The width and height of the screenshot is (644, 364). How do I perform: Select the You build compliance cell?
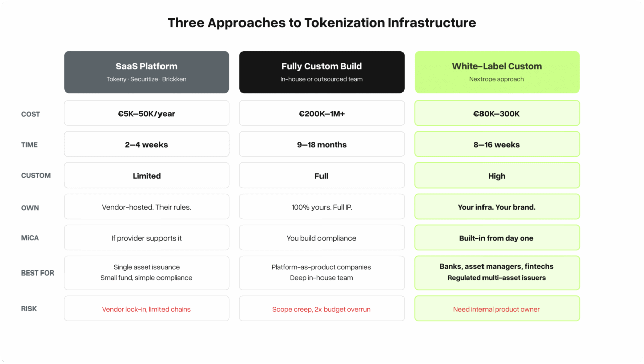tap(321, 238)
